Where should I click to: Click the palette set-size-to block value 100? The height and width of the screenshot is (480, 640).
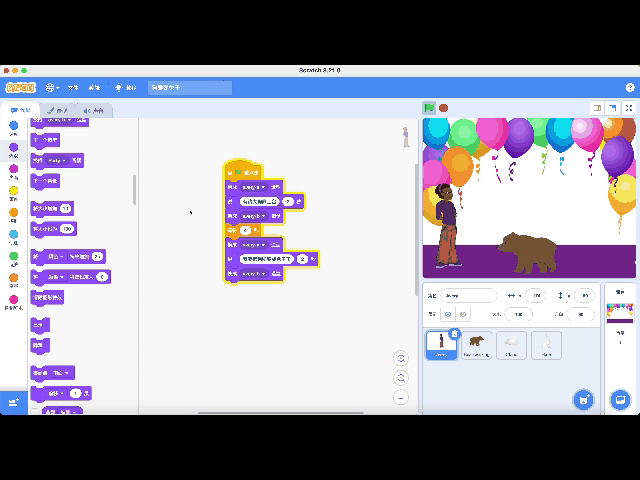67,229
